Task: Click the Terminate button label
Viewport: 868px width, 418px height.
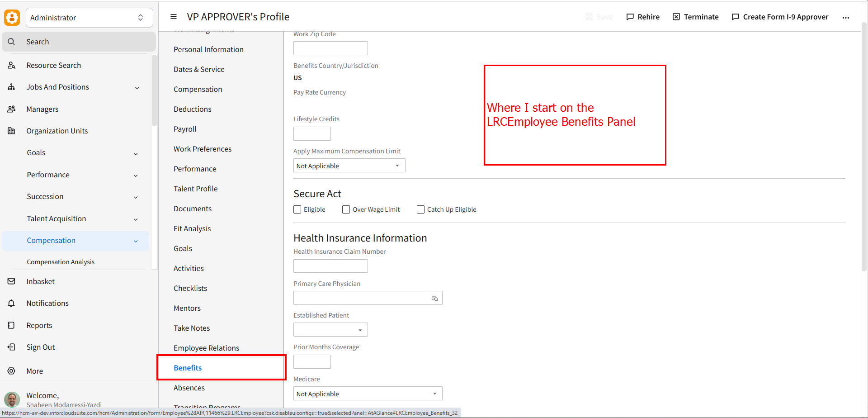Action: pyautogui.click(x=701, y=17)
